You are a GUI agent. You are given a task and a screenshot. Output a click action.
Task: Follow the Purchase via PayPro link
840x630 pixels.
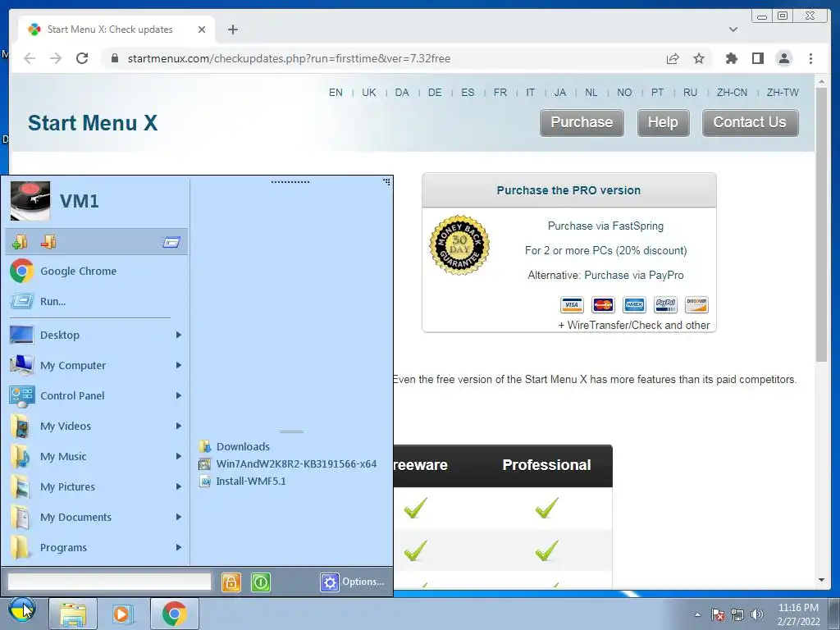(634, 276)
